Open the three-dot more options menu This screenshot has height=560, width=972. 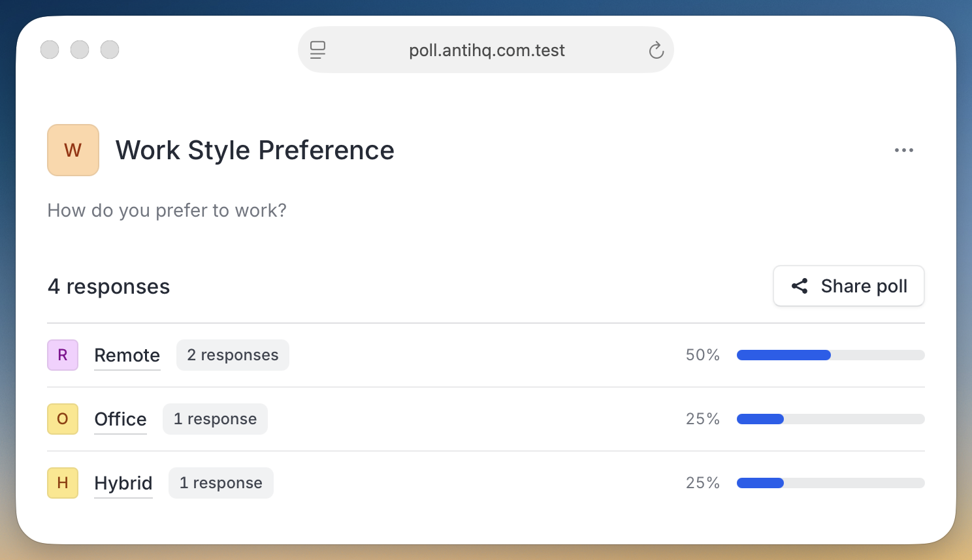pyautogui.click(x=903, y=150)
